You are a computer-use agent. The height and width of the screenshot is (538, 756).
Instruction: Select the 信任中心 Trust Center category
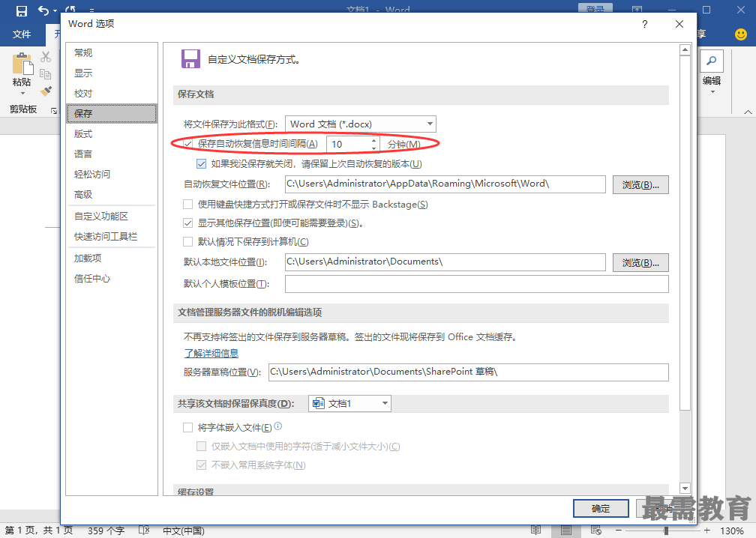click(x=112, y=279)
